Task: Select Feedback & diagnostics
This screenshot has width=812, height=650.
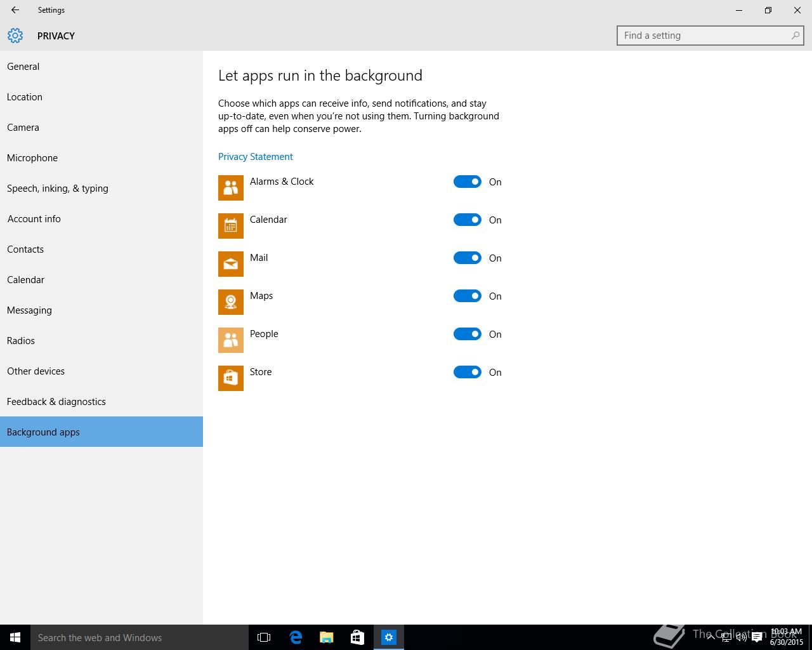Action: pos(101,402)
